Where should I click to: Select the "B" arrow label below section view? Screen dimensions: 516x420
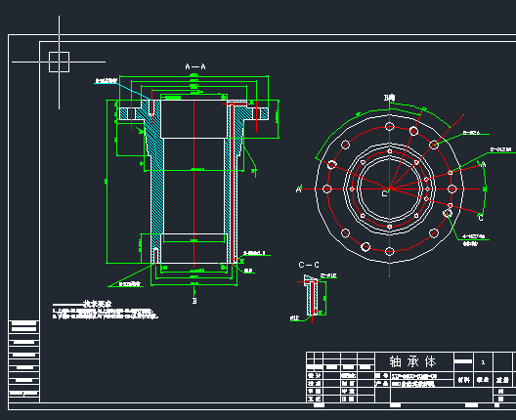pos(194,301)
